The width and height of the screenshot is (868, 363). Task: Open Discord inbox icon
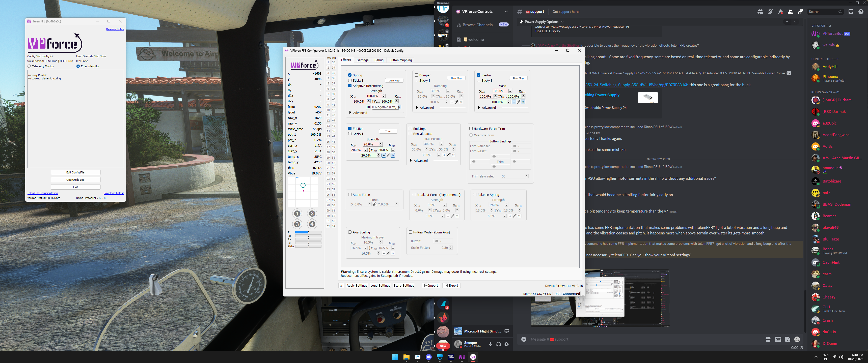coord(851,12)
